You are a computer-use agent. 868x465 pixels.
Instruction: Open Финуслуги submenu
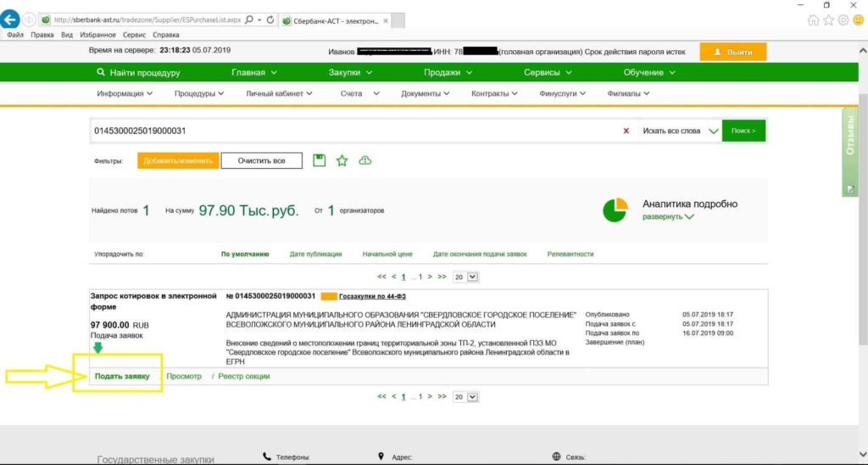pyautogui.click(x=563, y=93)
